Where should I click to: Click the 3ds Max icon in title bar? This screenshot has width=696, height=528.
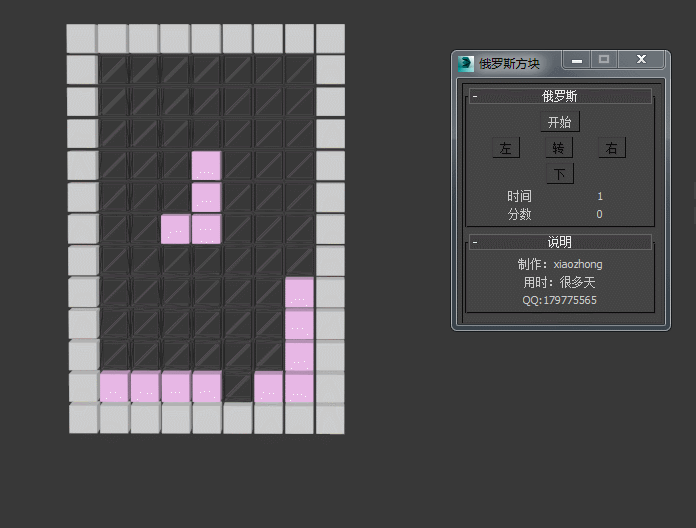click(x=466, y=64)
